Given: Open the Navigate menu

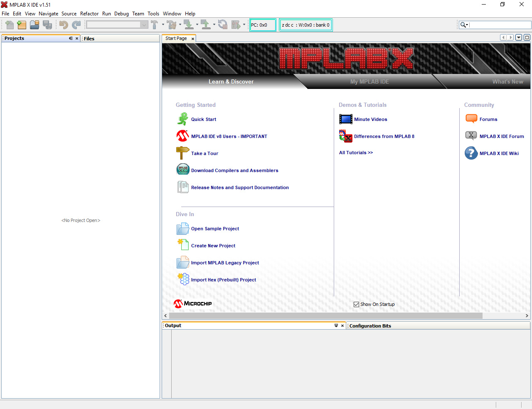Looking at the screenshot, I should (49, 14).
